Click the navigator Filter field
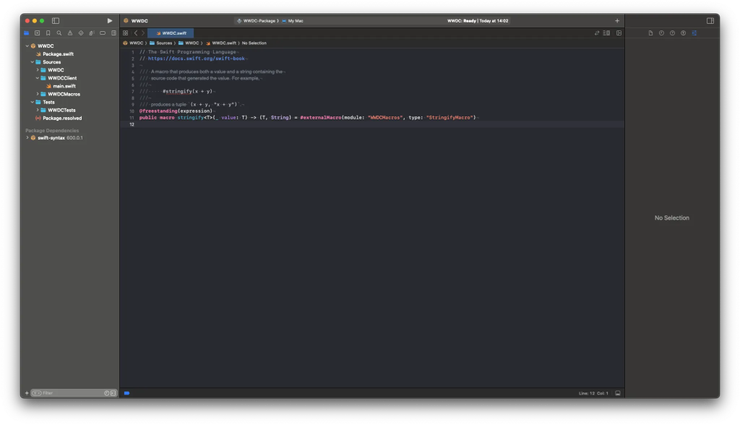This screenshot has width=740, height=425. [x=73, y=393]
